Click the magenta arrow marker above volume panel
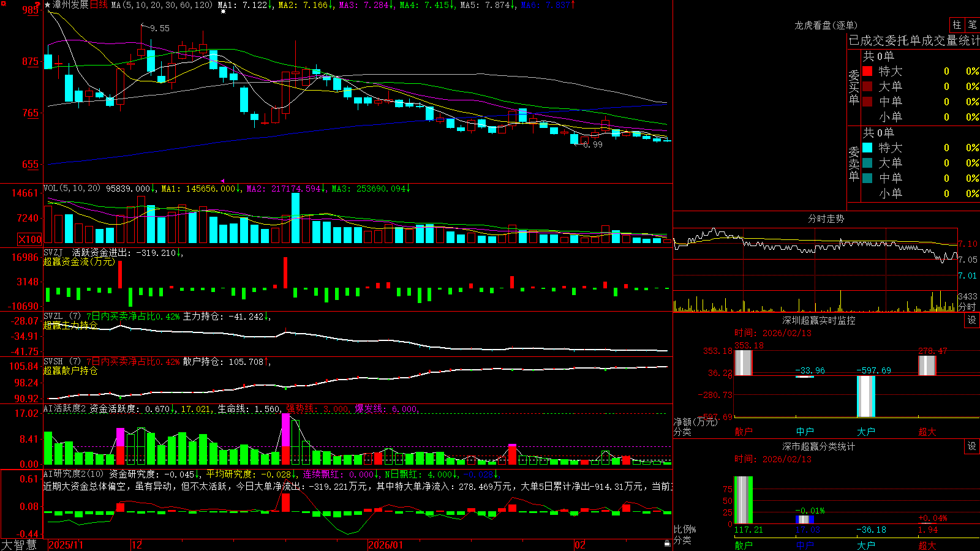 [x=222, y=181]
